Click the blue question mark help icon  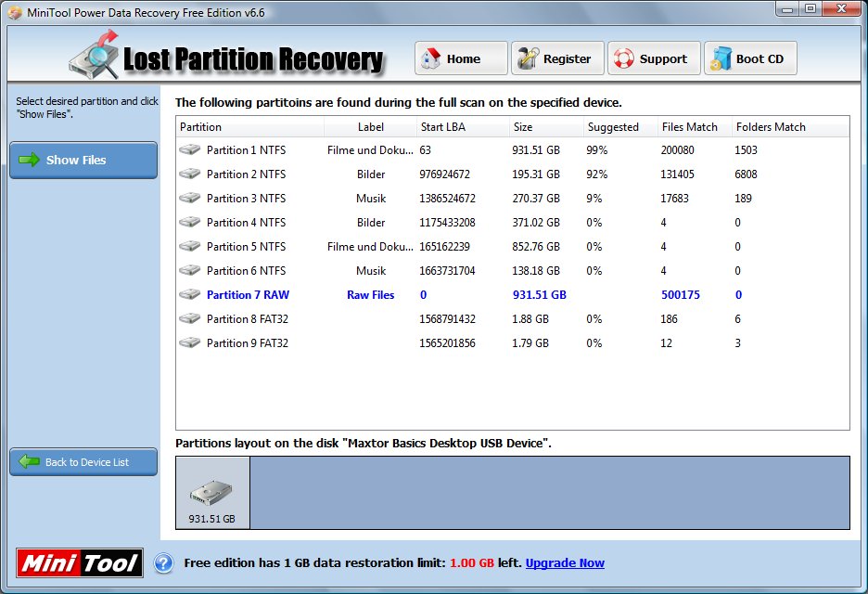coord(163,563)
